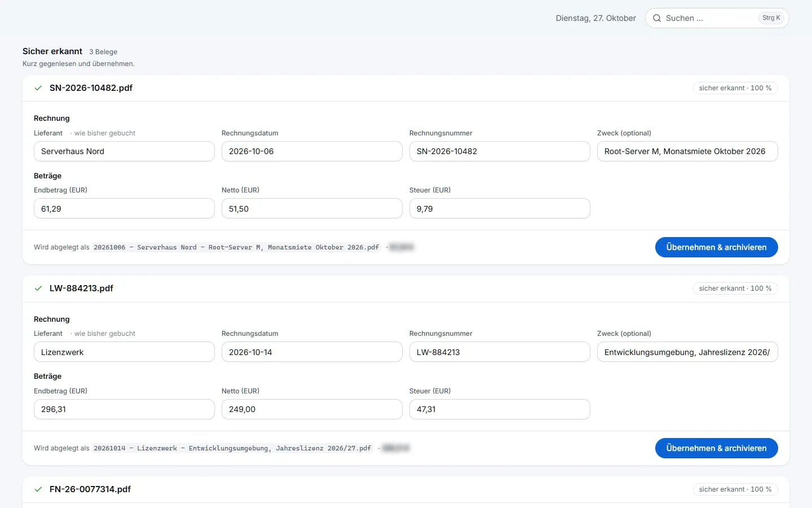Edit Rechnungsnummer field LW-884213

coord(500,352)
